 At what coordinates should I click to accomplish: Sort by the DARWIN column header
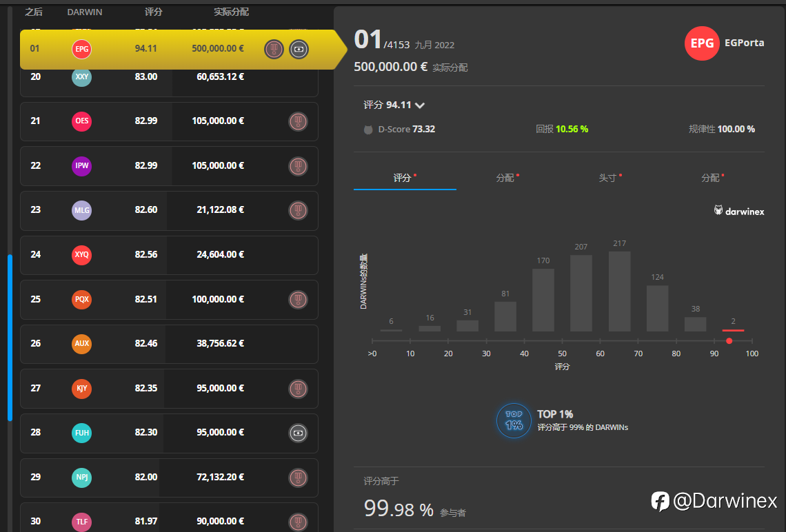[x=85, y=12]
